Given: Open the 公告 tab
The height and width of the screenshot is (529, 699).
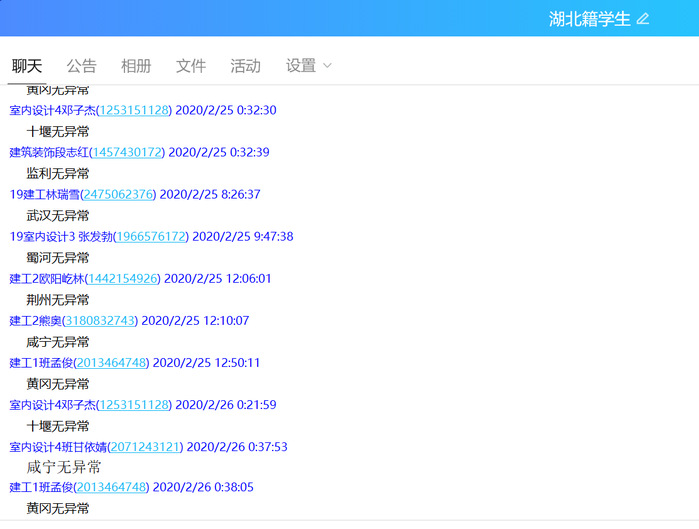Looking at the screenshot, I should [81, 66].
